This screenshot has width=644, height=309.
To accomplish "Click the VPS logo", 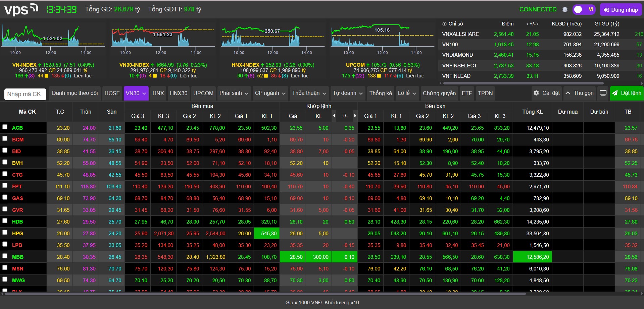I will point(21,9).
